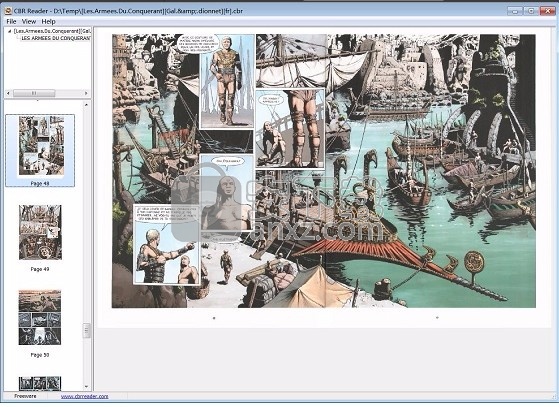Click the Page 48 label text
This screenshot has width=559, height=407.
tap(40, 183)
